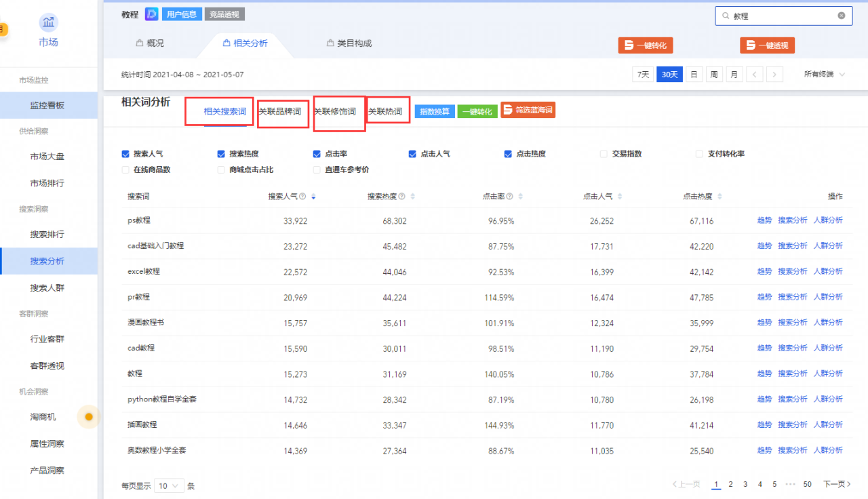Select the 相关搜索词 tab
Viewport: 868px width, 499px height.
[225, 111]
